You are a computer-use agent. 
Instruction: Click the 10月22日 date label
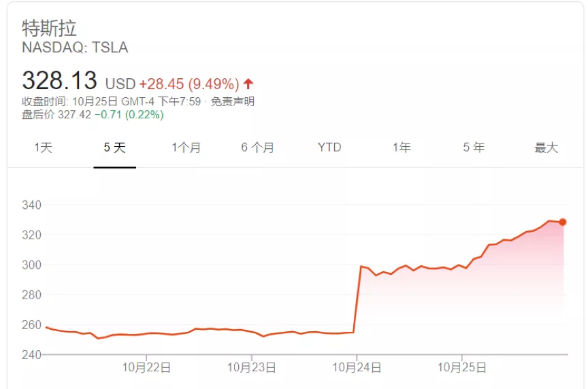coord(147,368)
